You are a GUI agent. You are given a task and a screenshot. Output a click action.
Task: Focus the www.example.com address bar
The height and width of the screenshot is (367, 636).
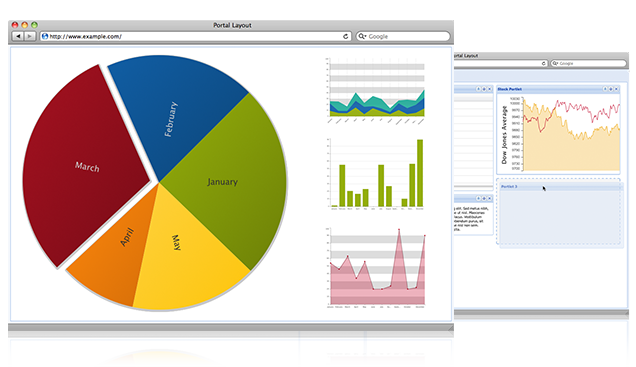(195, 36)
